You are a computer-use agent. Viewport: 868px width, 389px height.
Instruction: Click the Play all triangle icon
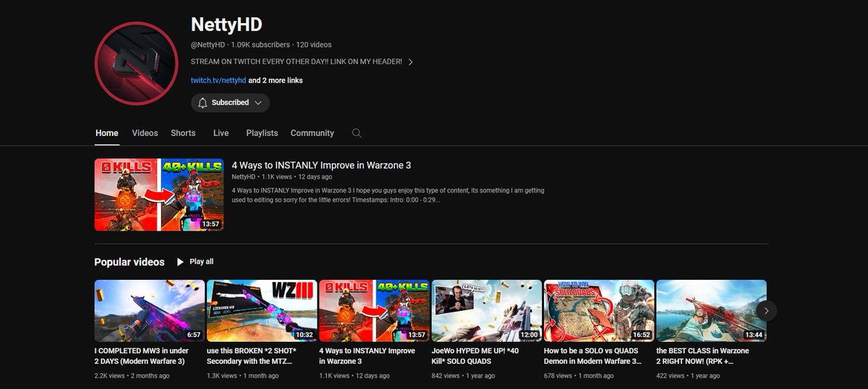181,262
